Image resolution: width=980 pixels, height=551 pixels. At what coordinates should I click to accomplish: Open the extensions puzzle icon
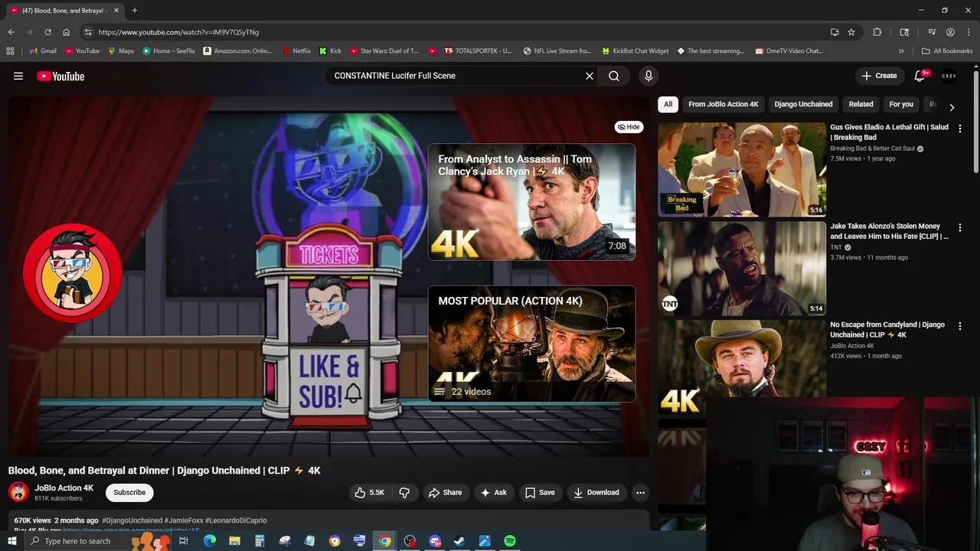[877, 32]
